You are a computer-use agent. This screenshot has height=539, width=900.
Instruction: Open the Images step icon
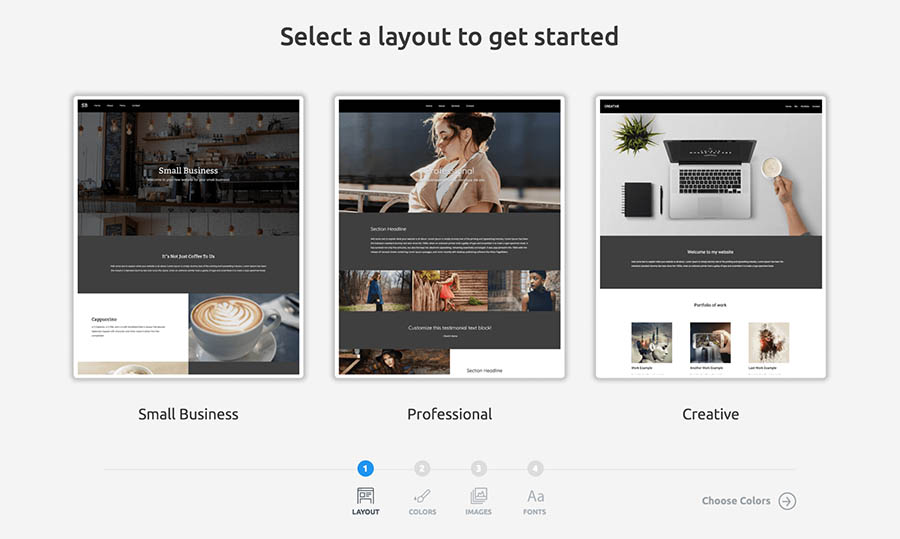(479, 495)
